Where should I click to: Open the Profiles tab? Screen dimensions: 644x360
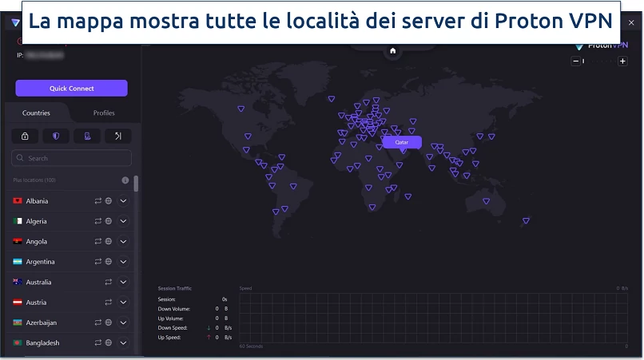coord(104,113)
